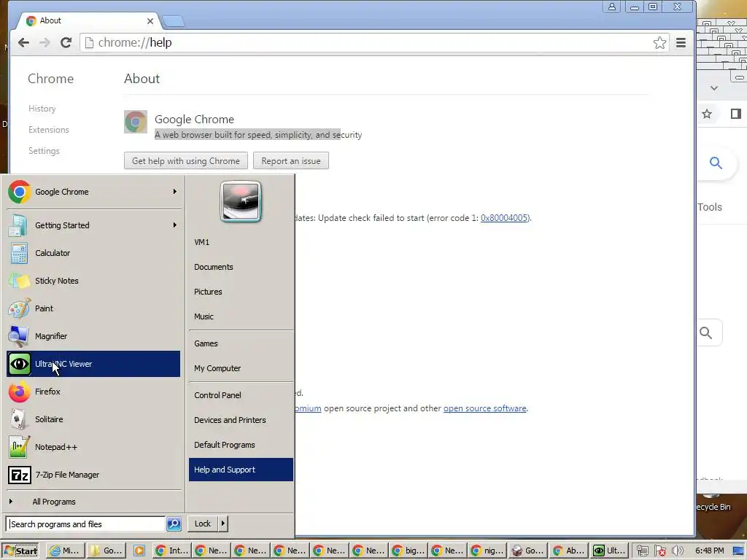Open a new tab in Chrome
This screenshot has width=747, height=560.
point(174,21)
